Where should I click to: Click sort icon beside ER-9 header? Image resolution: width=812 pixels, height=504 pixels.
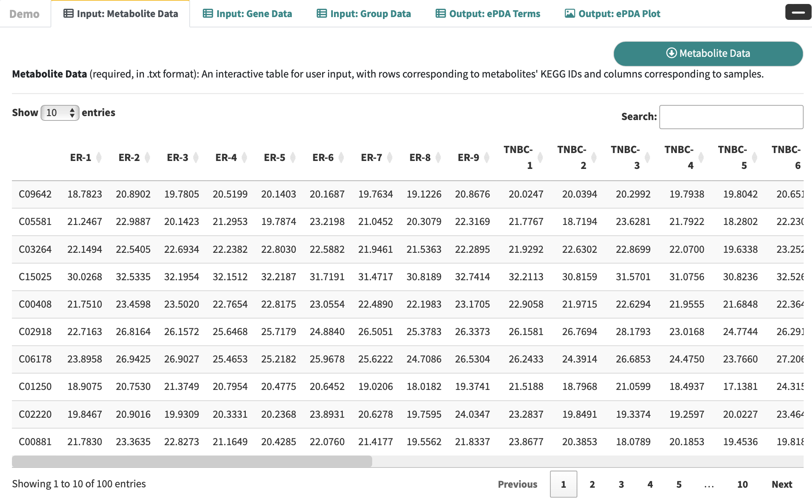pyautogui.click(x=487, y=158)
